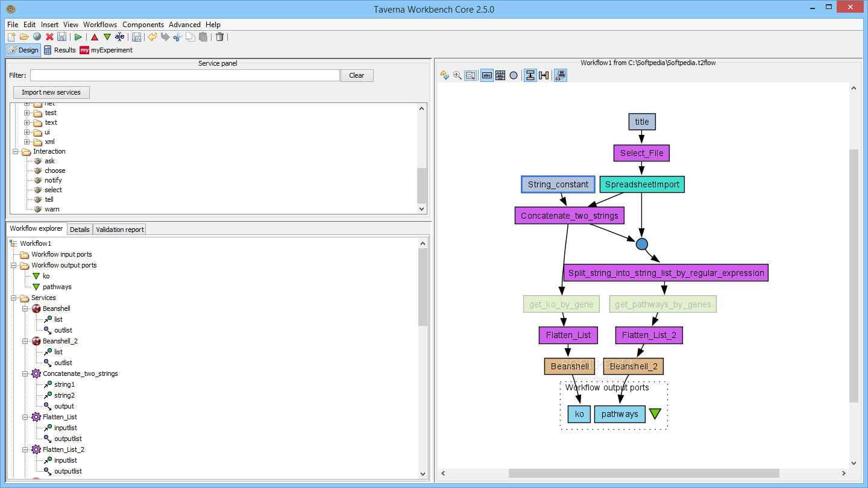Click the zoom out magnifier in the diagram toolbar

click(470, 75)
